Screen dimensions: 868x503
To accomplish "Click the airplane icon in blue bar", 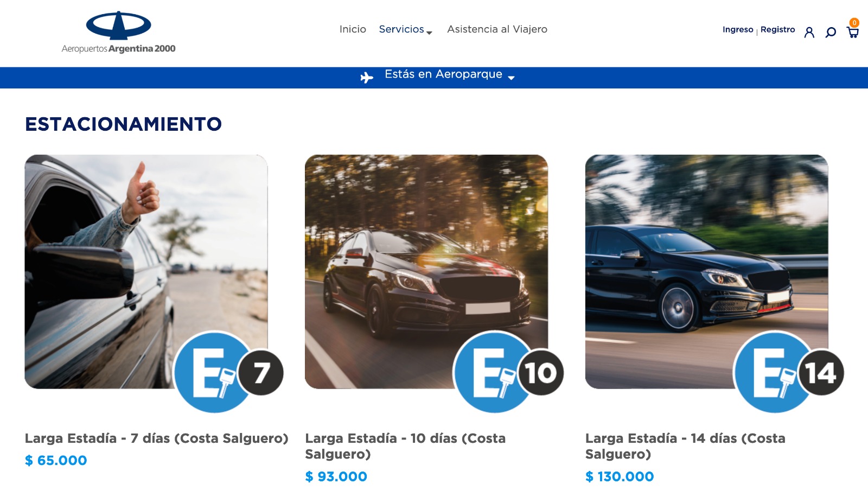I will click(x=367, y=78).
